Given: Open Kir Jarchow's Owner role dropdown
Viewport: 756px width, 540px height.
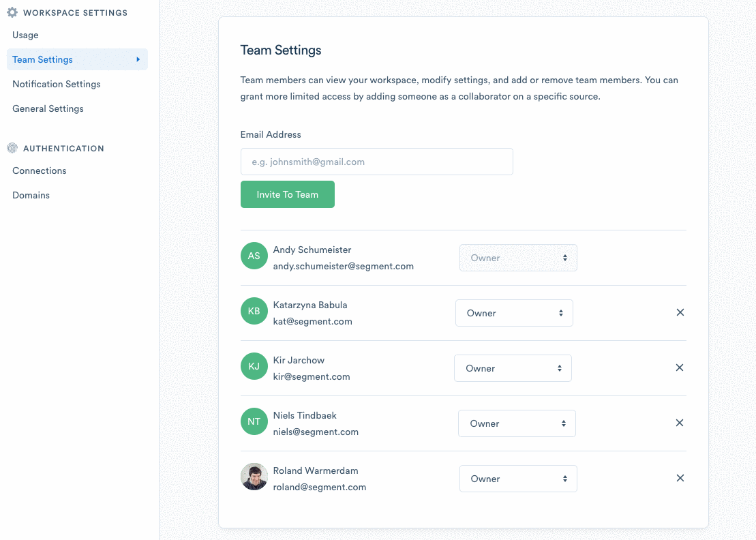Looking at the screenshot, I should (513, 368).
